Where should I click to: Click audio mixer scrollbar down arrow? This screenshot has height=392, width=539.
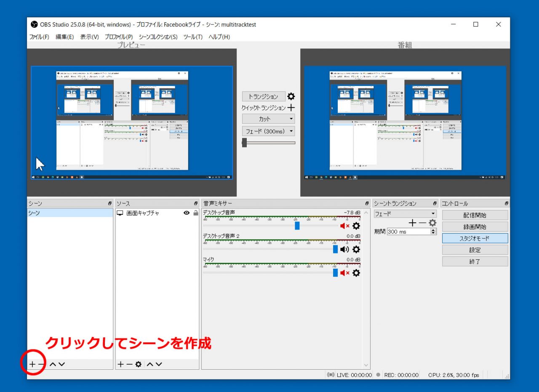click(x=366, y=365)
